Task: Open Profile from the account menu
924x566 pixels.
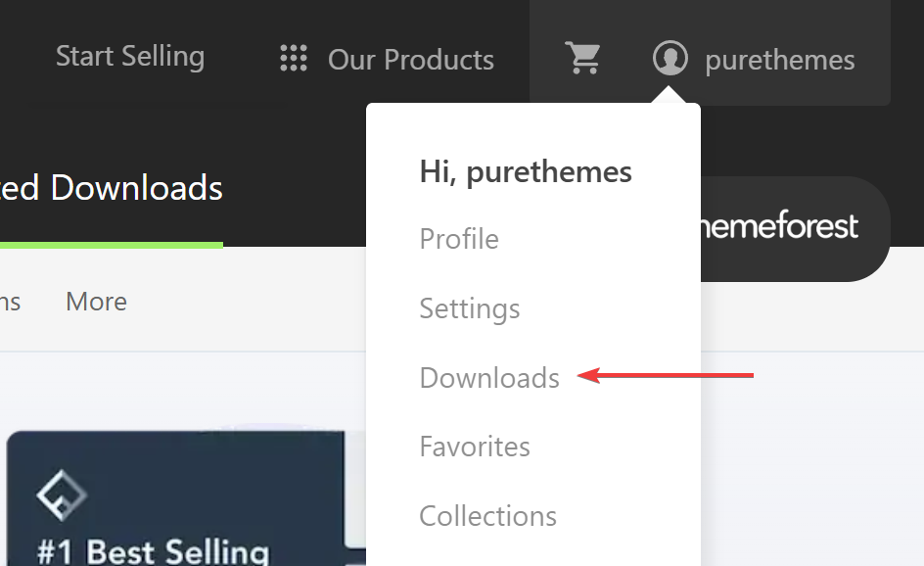Action: pyautogui.click(x=459, y=239)
